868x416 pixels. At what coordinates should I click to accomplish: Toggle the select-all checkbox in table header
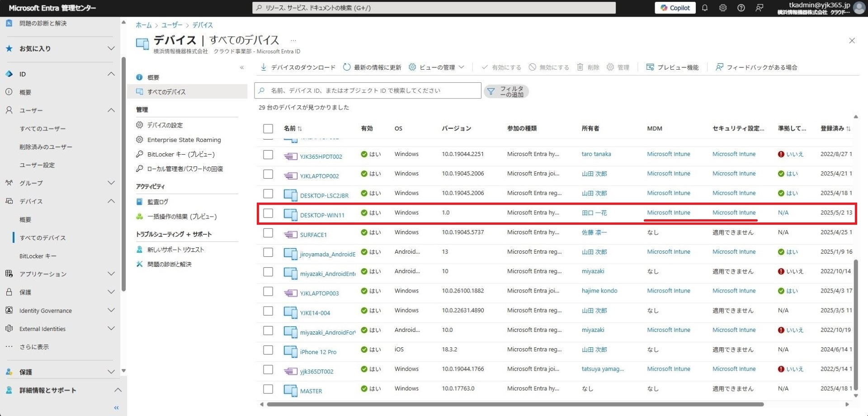268,128
